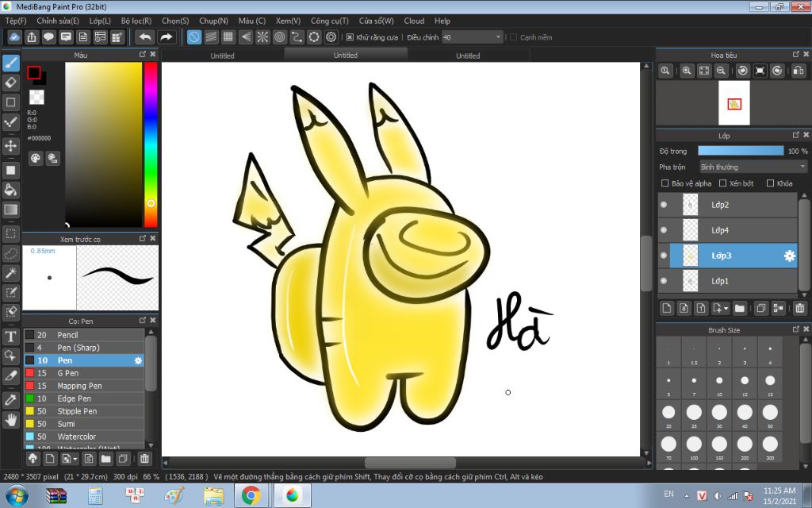This screenshot has width=812, height=508.
Task: Select the Text tool
Action: [x=11, y=337]
